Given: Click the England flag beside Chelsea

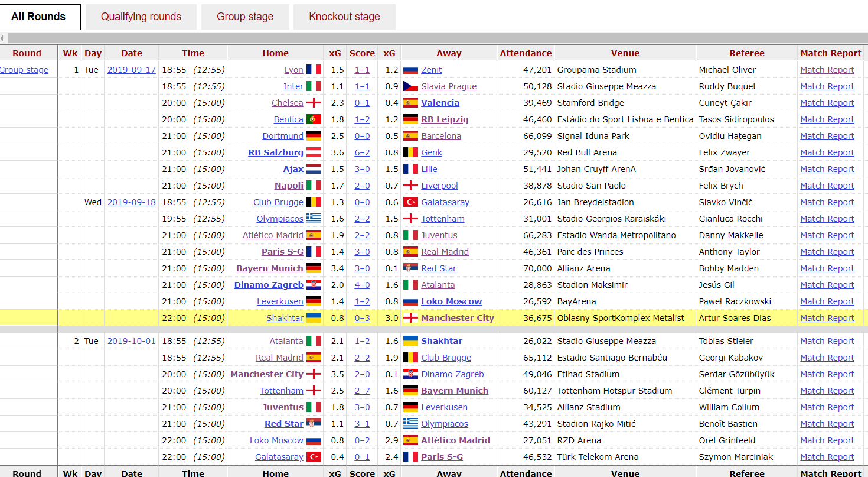Looking at the screenshot, I should (x=314, y=103).
